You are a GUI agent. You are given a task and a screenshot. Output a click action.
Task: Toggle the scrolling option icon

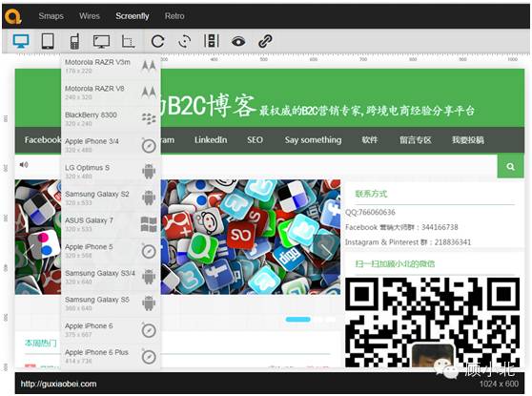click(212, 41)
